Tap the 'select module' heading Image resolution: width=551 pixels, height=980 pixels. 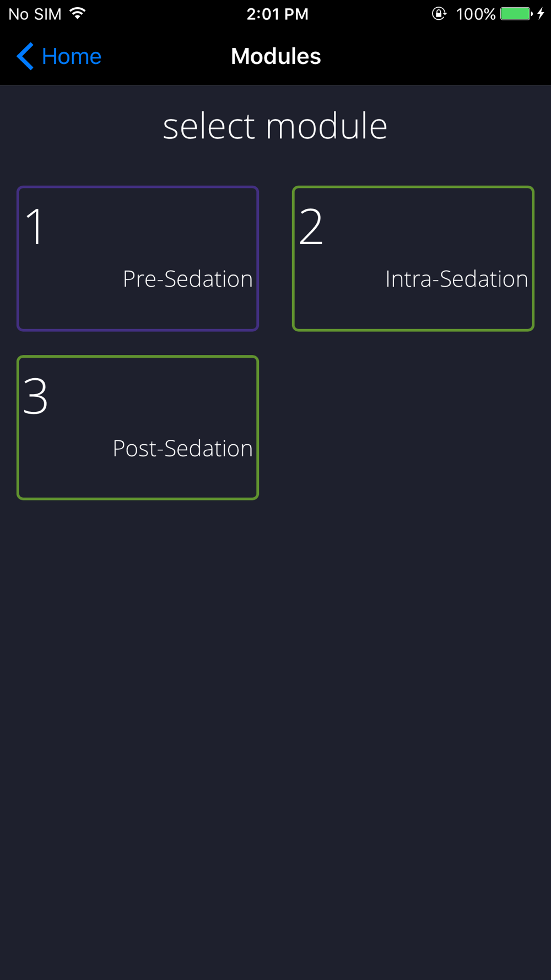click(x=275, y=126)
